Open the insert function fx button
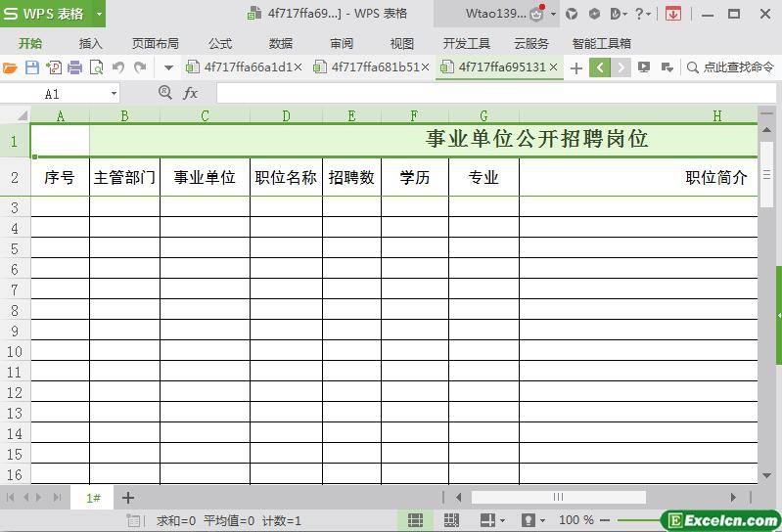 tap(191, 93)
